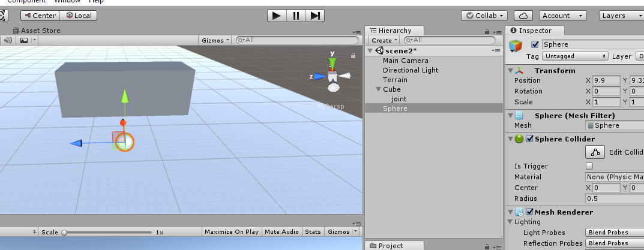Open Services with the cloud icon
The height and width of the screenshot is (250, 644).
(523, 16)
